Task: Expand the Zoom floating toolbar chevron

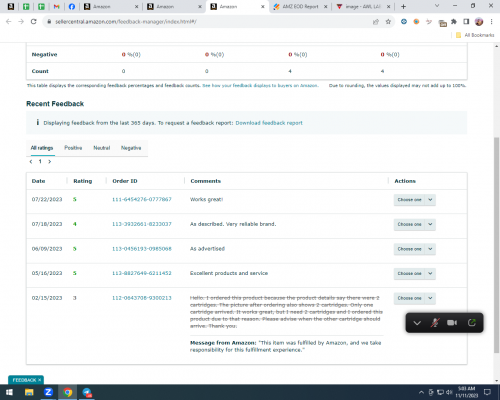Action: (417, 323)
